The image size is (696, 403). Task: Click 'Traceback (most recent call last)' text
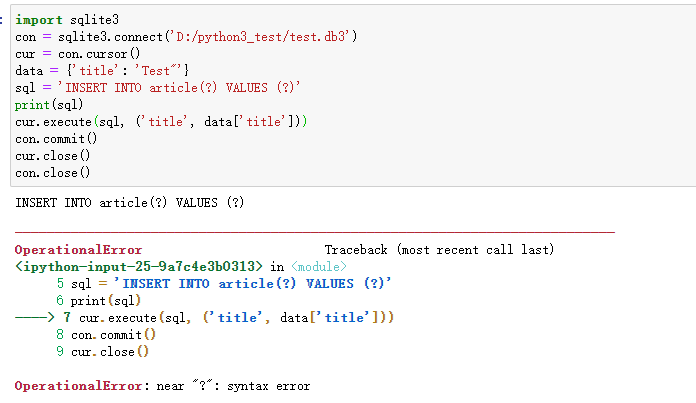click(439, 250)
